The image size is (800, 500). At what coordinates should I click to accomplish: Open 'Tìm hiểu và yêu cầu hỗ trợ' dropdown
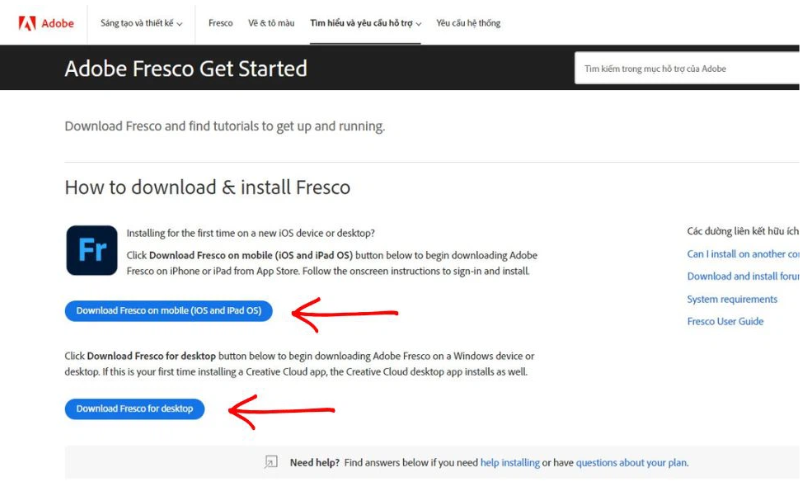click(365, 23)
